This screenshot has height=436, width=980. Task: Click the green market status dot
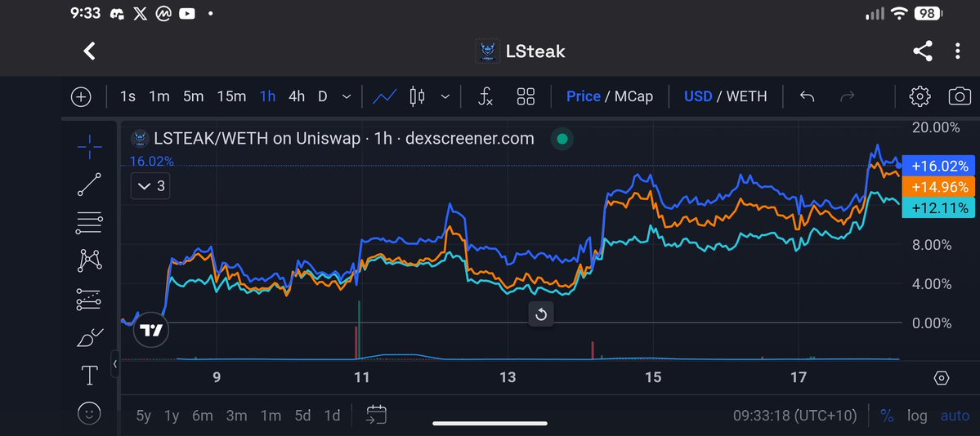[562, 139]
